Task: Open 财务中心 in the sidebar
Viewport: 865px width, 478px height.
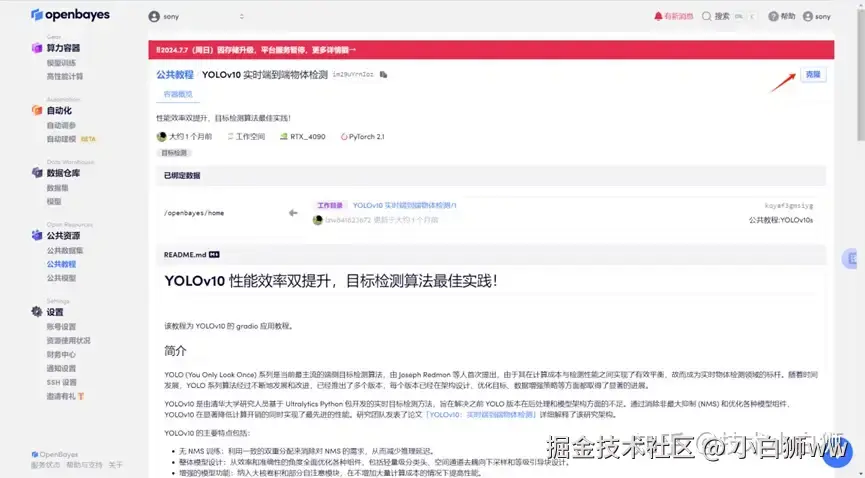Action: [61, 354]
